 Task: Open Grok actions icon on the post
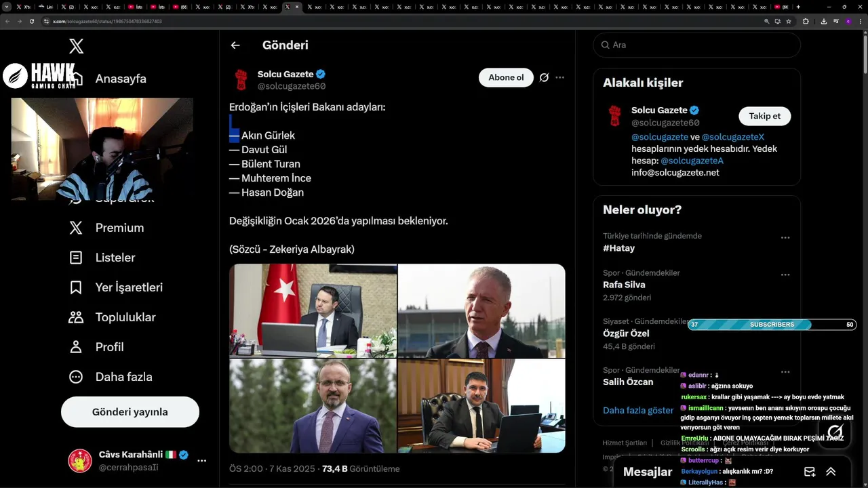pyautogui.click(x=544, y=77)
